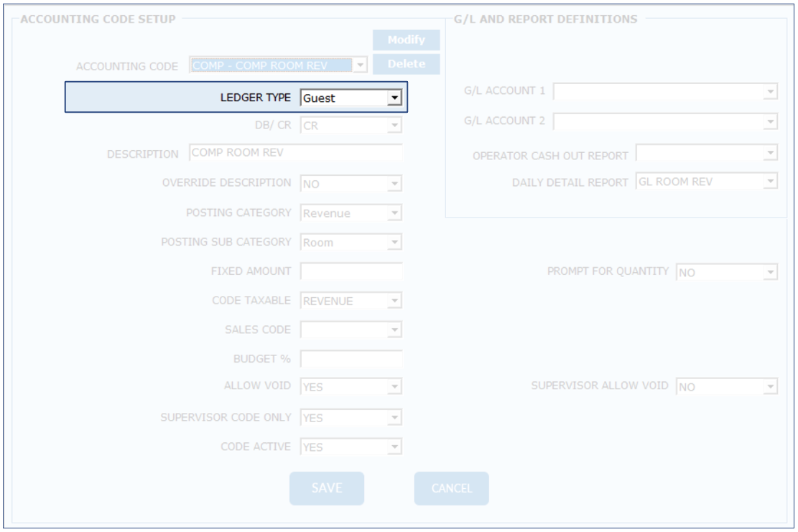Open the Operator Cash Out Report dropdown

[x=770, y=153]
